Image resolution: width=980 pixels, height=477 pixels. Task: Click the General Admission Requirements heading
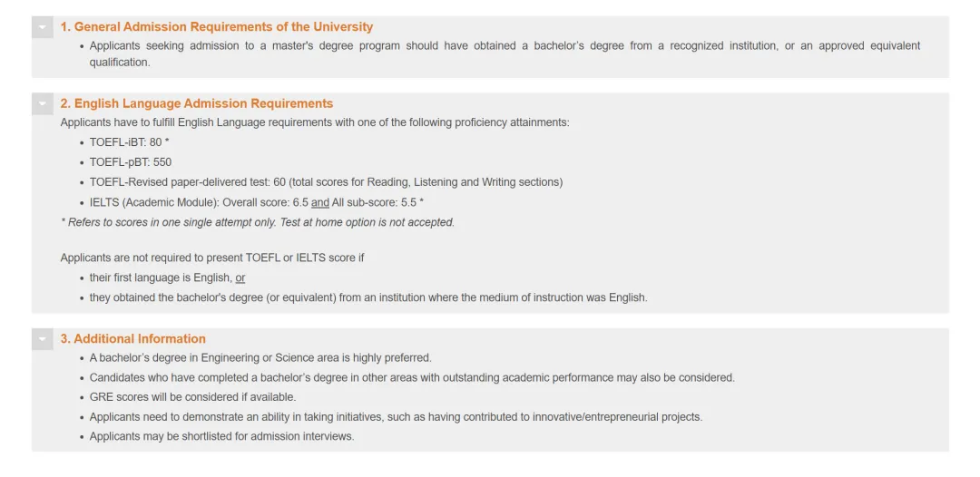[216, 27]
